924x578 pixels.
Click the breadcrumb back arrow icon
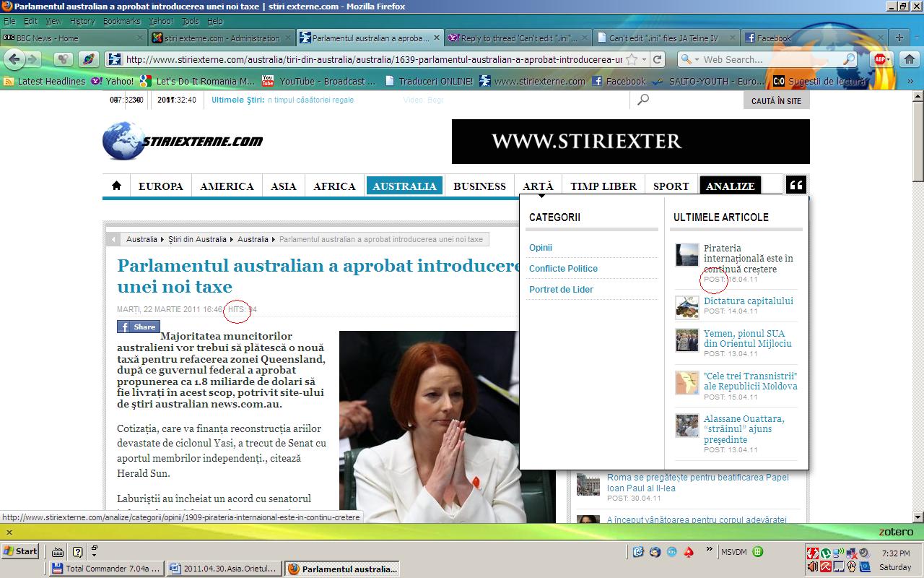(x=113, y=239)
